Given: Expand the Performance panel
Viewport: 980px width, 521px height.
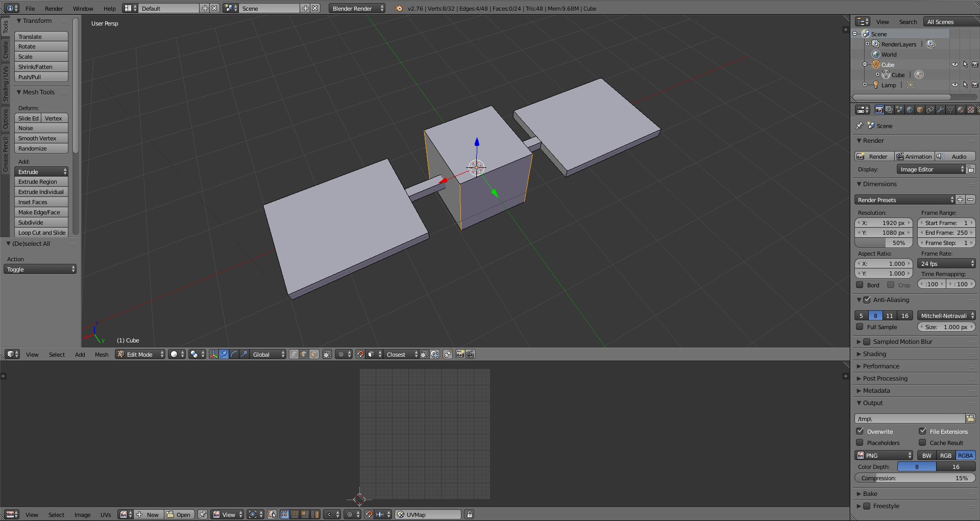Looking at the screenshot, I should point(881,366).
